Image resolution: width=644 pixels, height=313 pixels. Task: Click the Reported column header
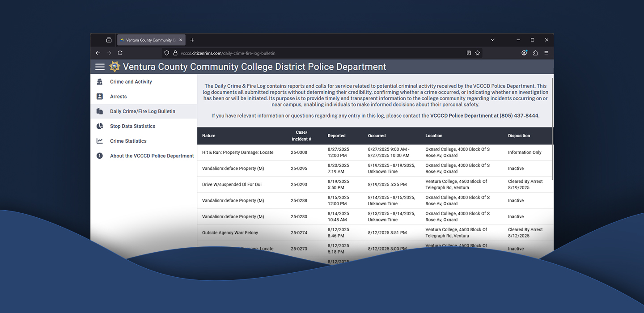click(337, 135)
